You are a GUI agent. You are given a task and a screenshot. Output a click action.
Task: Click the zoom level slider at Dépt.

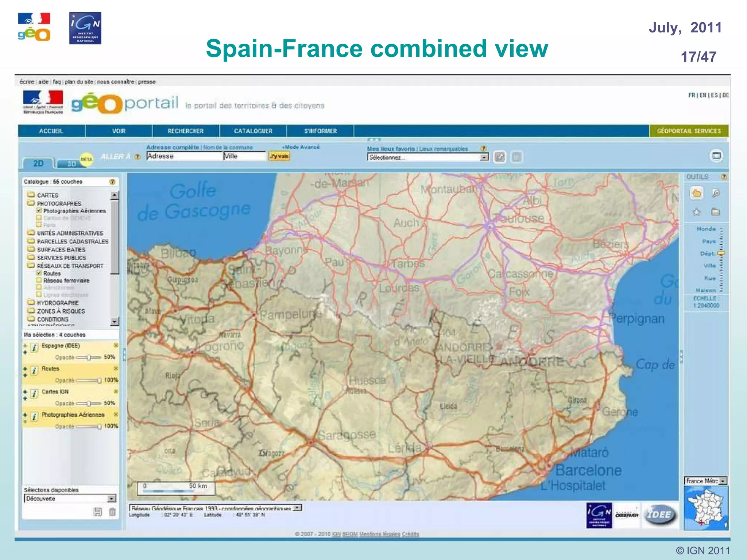tap(721, 253)
